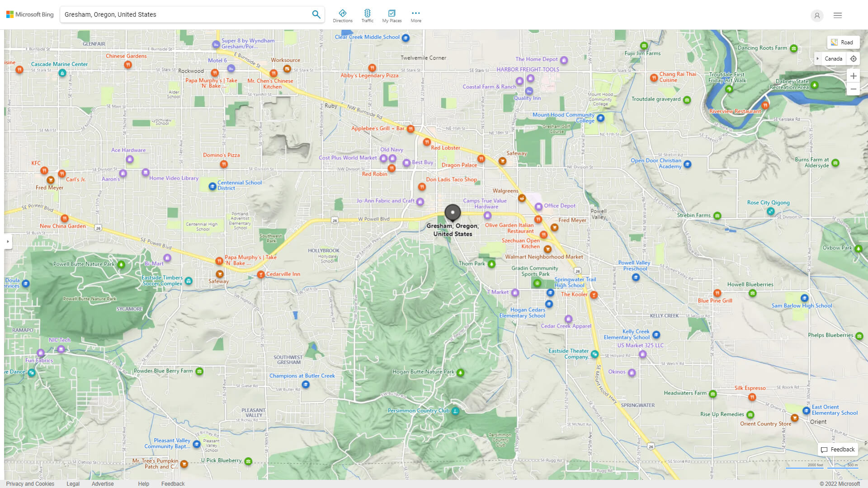Click the Microsoft Bing logo
This screenshot has width=868, height=488.
pyautogui.click(x=29, y=14)
